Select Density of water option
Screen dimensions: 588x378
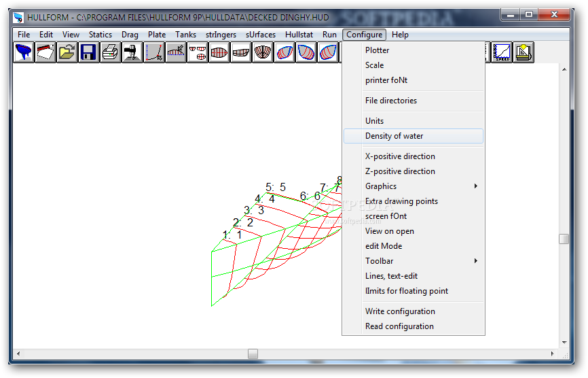tap(414, 136)
